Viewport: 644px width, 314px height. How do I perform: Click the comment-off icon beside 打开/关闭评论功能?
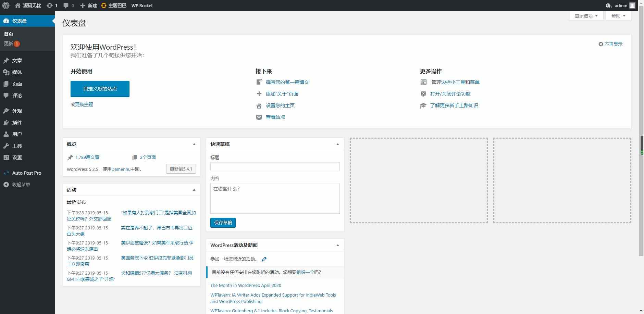pos(423,94)
